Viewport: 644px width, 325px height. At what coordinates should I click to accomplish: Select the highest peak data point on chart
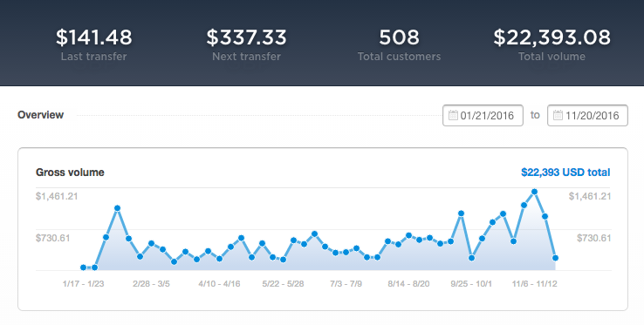tap(534, 192)
